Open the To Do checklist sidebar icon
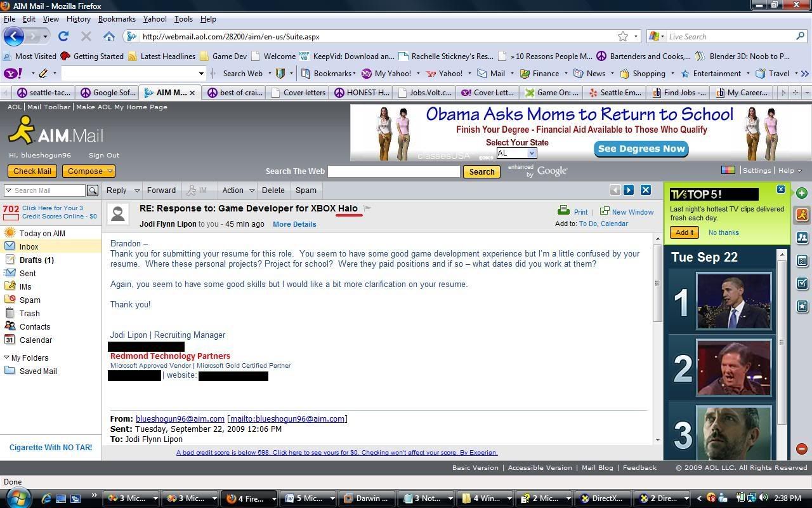Image resolution: width=812 pixels, height=508 pixels. tap(802, 283)
